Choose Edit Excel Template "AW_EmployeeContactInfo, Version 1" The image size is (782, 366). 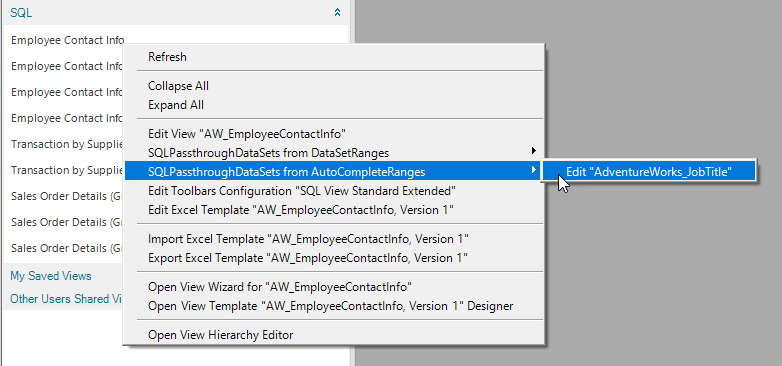point(333,210)
